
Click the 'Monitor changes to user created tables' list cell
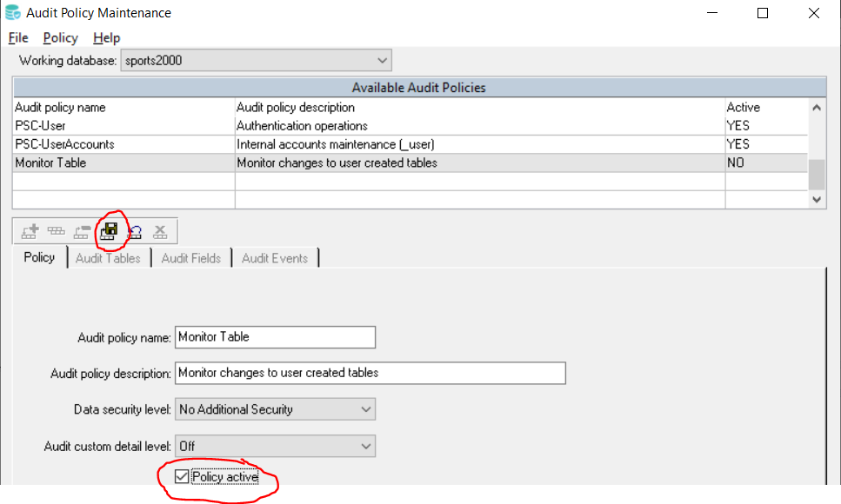click(x=480, y=162)
